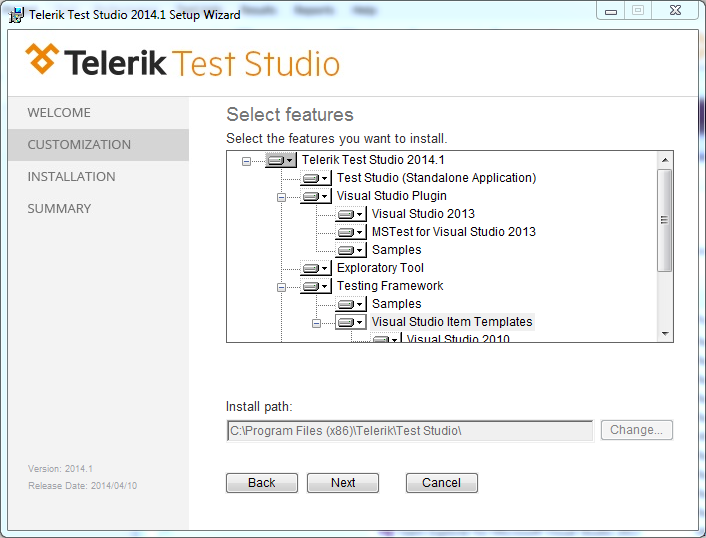Viewport: 706px width, 538px height.
Task: Collapse the Testing Framework tree node
Action: pos(281,287)
